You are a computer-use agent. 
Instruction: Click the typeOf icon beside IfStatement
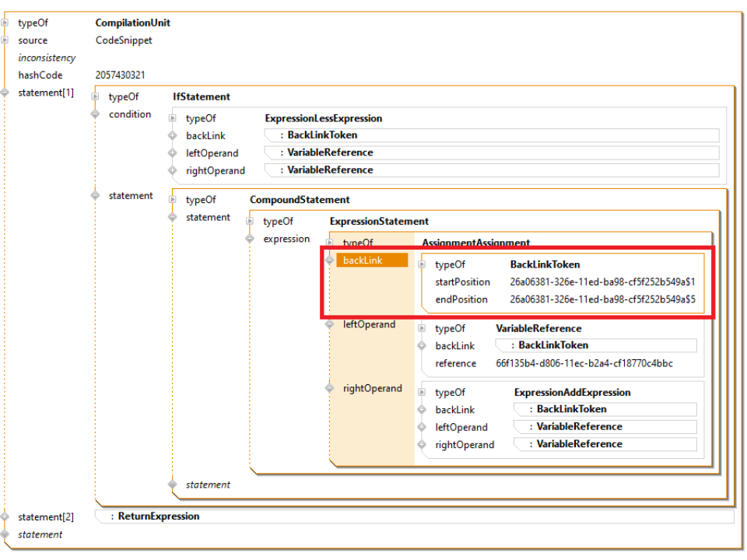point(96,97)
